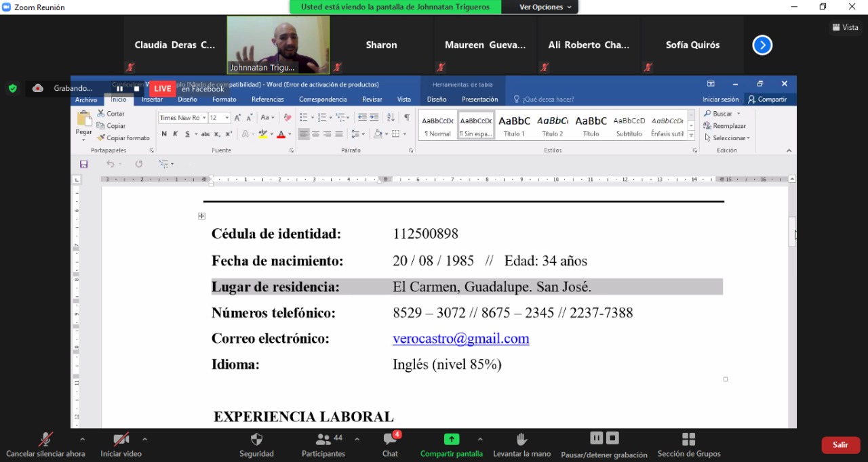Screen dimensions: 868x462
Task: Click the verocastro@gmail.com email link
Action: 460,339
